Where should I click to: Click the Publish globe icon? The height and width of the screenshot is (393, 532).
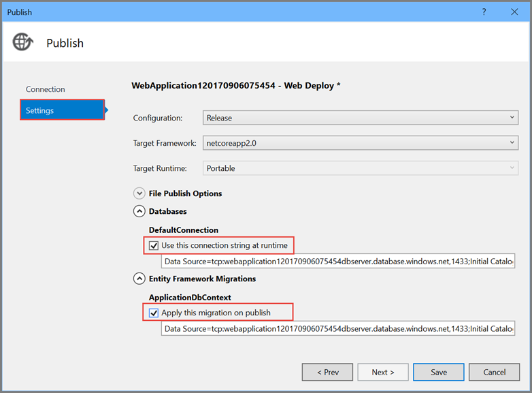coord(22,42)
